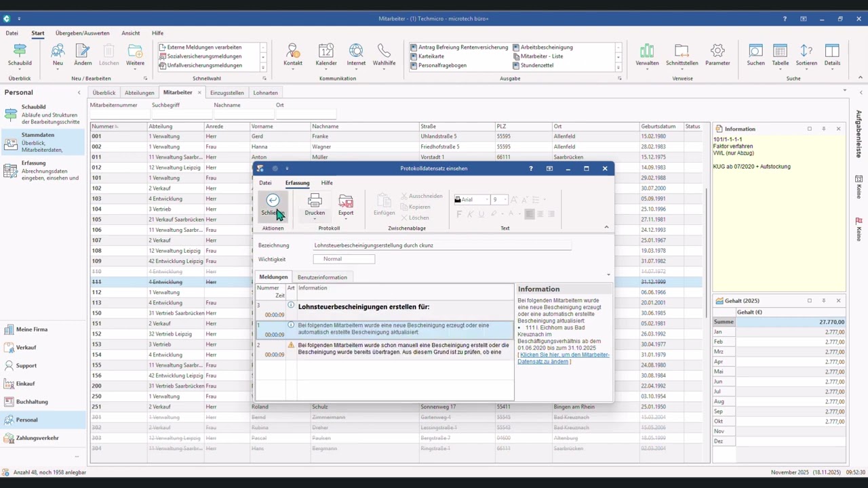This screenshot has width=868, height=488.
Task: Expand the Ausgabe list gallery
Action: coord(618,67)
